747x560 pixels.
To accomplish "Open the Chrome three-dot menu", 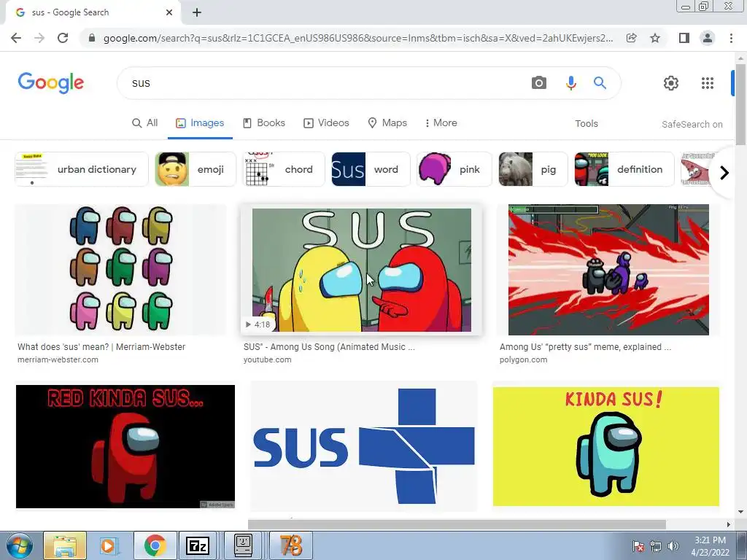I will pyautogui.click(x=731, y=38).
